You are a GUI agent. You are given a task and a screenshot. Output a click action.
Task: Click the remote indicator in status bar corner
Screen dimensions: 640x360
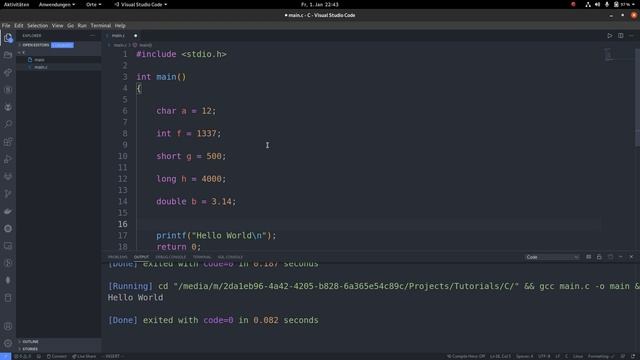pyautogui.click(x=5, y=356)
